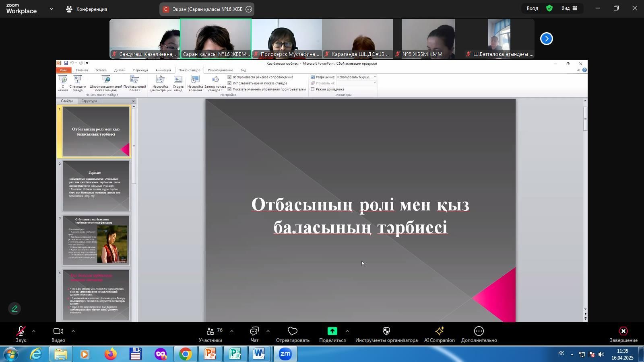This screenshot has width=644, height=362.
Task: Select slide 3 thumbnail with photo
Action: click(96, 241)
